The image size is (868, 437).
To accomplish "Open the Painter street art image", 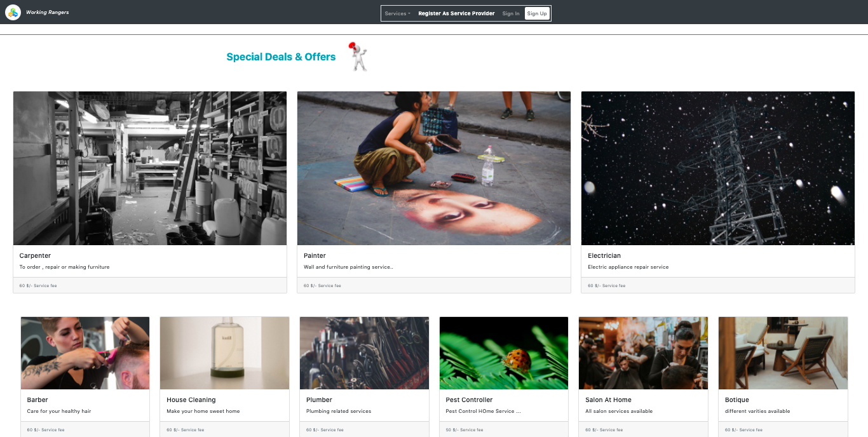I will click(x=434, y=168).
